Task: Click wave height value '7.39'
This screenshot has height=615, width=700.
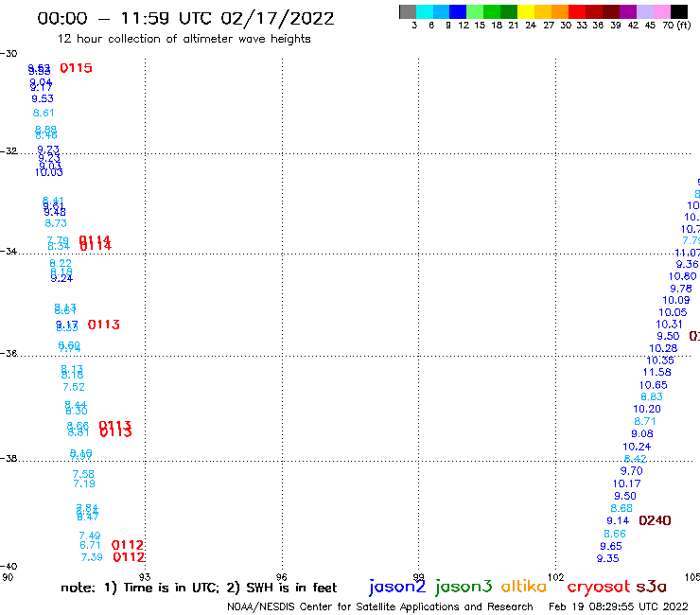Action: 92,557
